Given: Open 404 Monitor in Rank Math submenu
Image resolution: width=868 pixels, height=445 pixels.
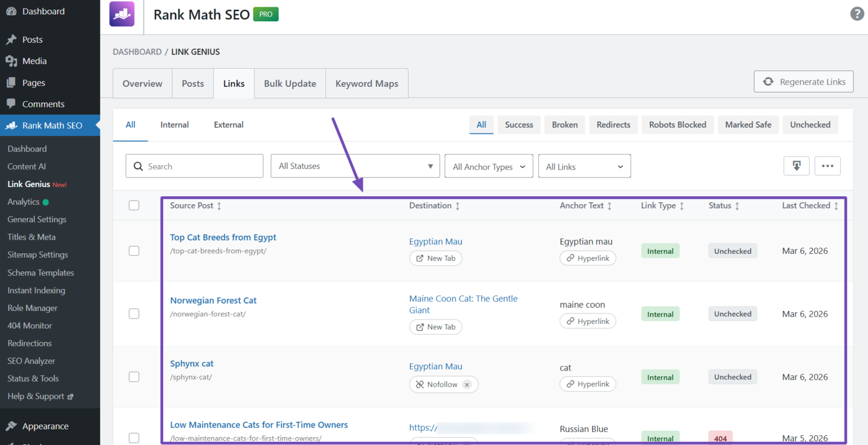Looking at the screenshot, I should tap(30, 325).
